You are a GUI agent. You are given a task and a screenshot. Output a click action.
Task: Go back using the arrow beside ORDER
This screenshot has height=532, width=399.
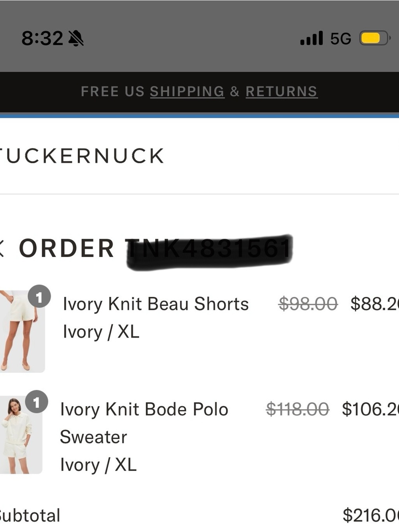click(2, 248)
